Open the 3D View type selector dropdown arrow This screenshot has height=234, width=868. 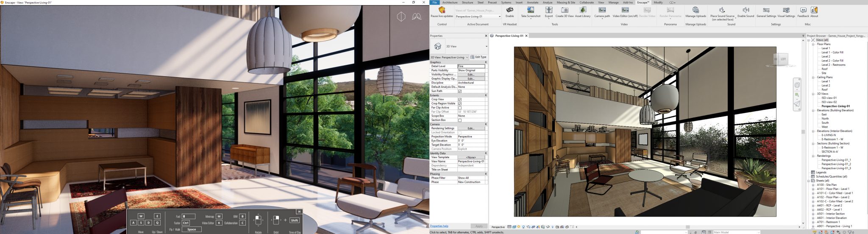pyautogui.click(x=486, y=46)
